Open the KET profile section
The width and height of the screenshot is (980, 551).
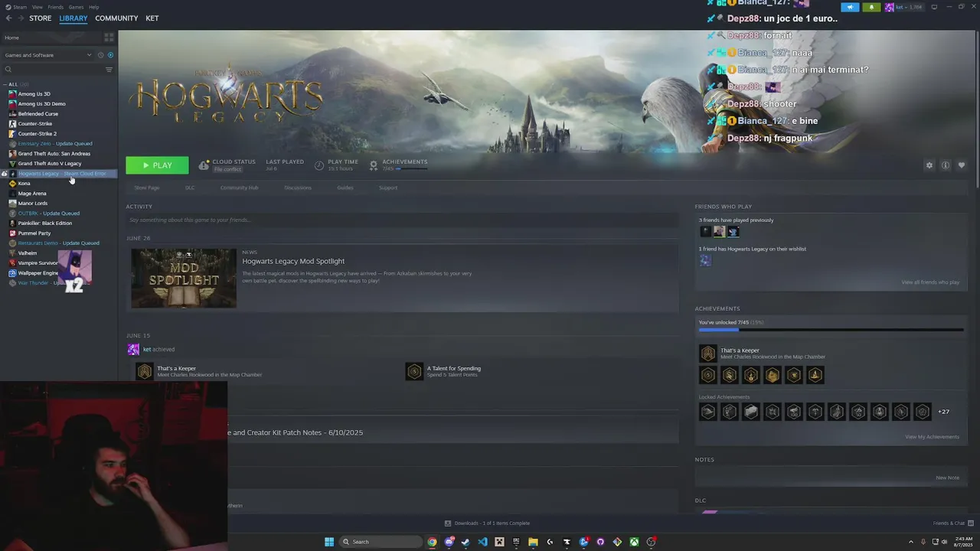tap(152, 18)
